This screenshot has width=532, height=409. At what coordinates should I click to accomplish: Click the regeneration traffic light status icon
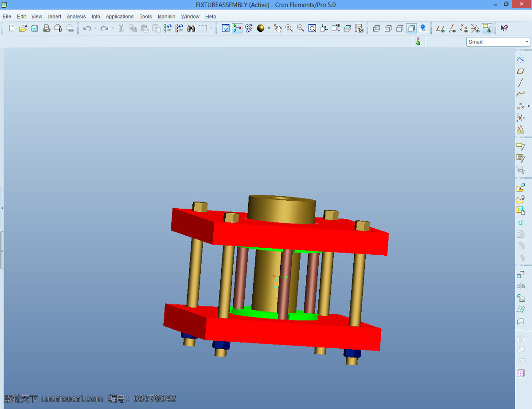[418, 42]
